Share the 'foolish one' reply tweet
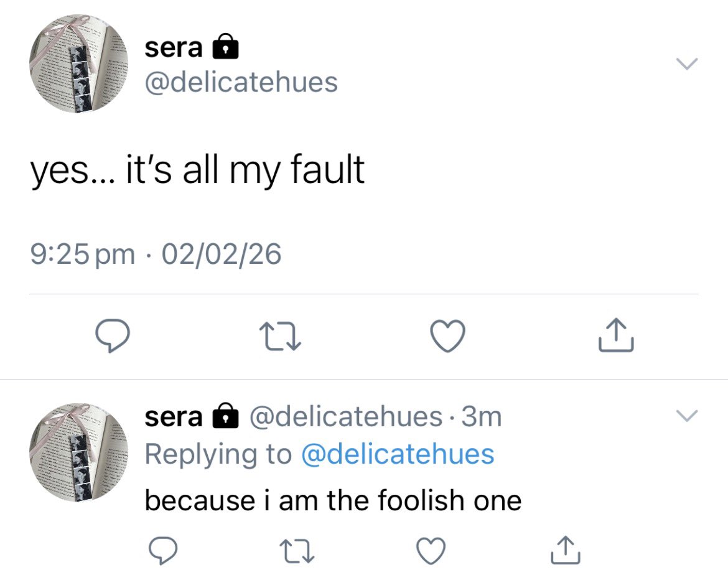 [566, 550]
